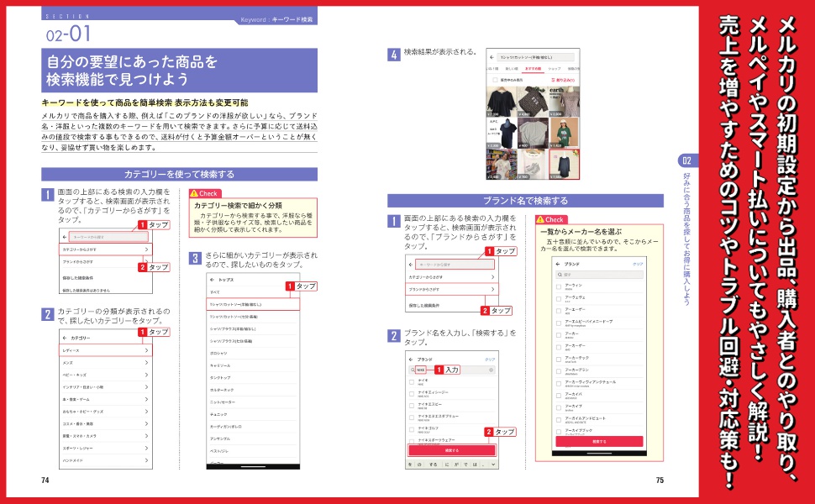Tap the 絞り込み filter text link
The width and height of the screenshot is (815, 504).
pos(565,80)
